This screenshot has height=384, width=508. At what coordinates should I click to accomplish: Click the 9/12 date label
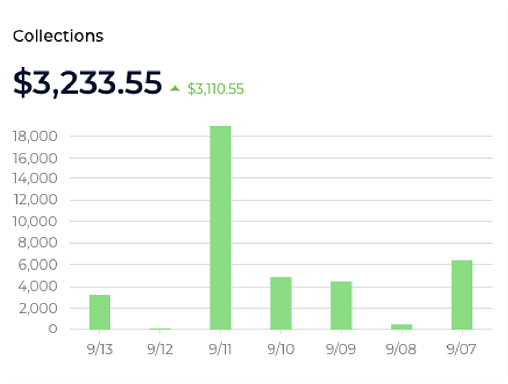pyautogui.click(x=160, y=349)
